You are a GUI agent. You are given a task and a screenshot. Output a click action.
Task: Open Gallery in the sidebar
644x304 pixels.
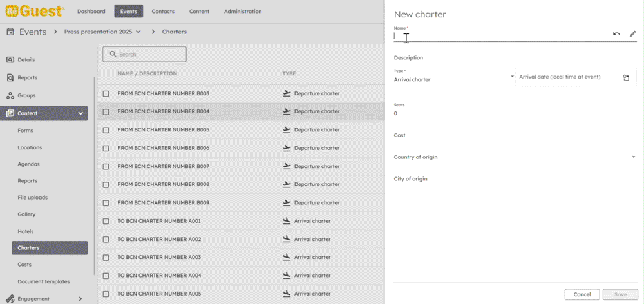[x=26, y=214]
